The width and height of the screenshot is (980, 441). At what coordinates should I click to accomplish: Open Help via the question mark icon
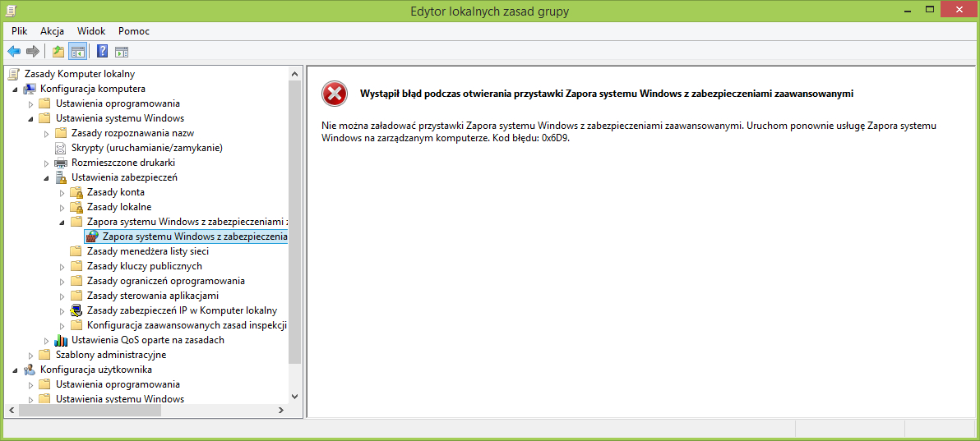point(103,51)
